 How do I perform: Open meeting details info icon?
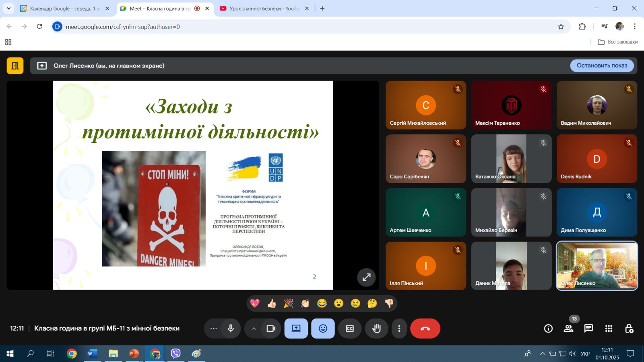pos(548,329)
